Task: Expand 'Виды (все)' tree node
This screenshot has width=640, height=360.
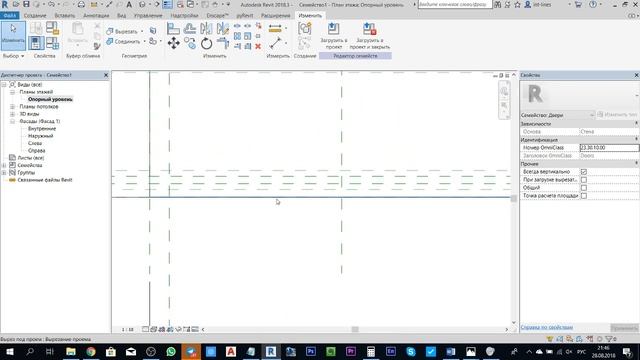Action: tap(4, 84)
